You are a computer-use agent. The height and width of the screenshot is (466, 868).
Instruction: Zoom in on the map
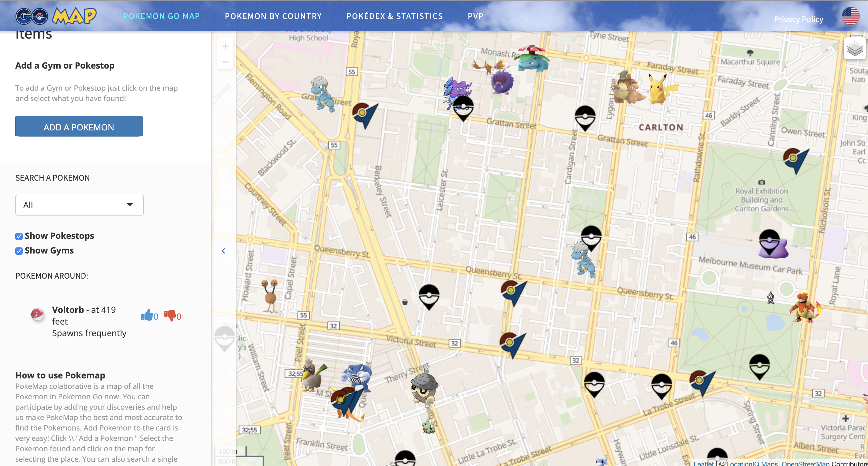coord(226,46)
